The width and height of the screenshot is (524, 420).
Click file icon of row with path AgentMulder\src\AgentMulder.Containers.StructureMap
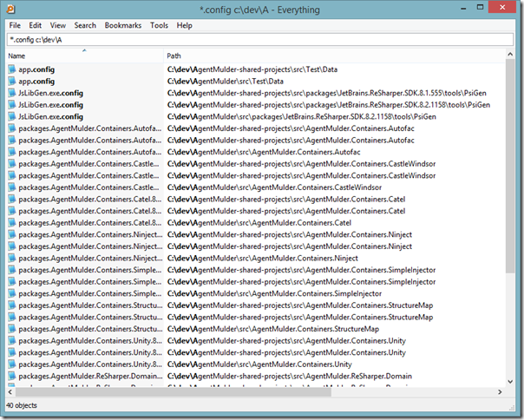[12, 329]
